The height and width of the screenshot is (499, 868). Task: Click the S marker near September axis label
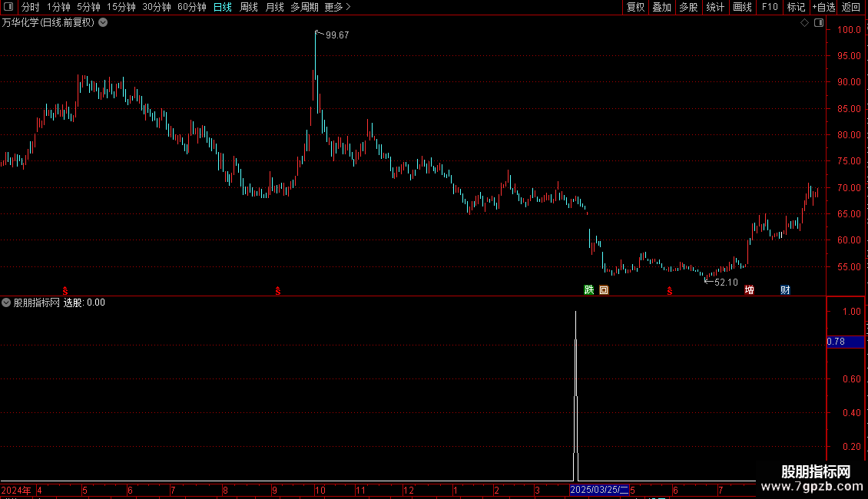point(278,291)
